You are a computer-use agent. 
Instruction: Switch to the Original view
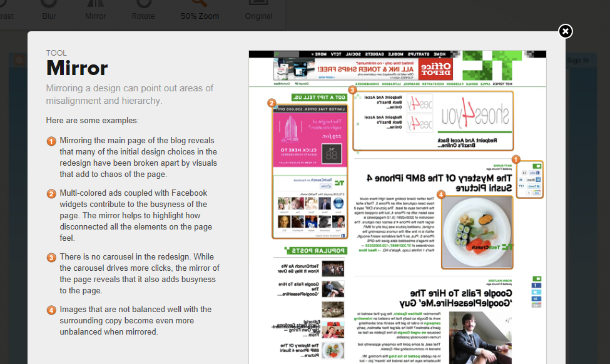click(258, 10)
